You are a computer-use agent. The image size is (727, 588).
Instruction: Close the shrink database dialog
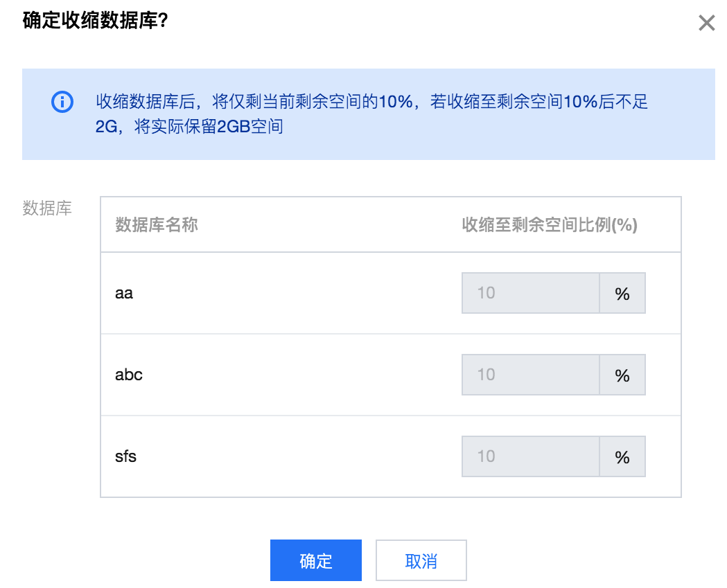point(707,22)
